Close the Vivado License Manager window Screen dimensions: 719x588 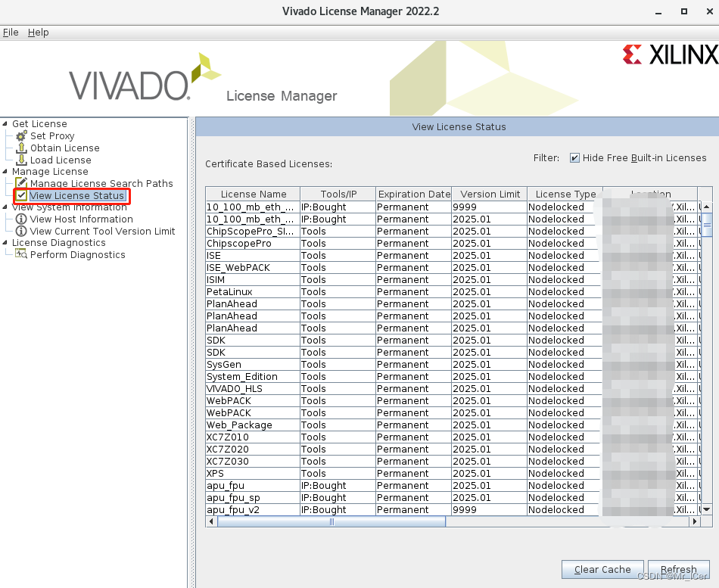[709, 11]
